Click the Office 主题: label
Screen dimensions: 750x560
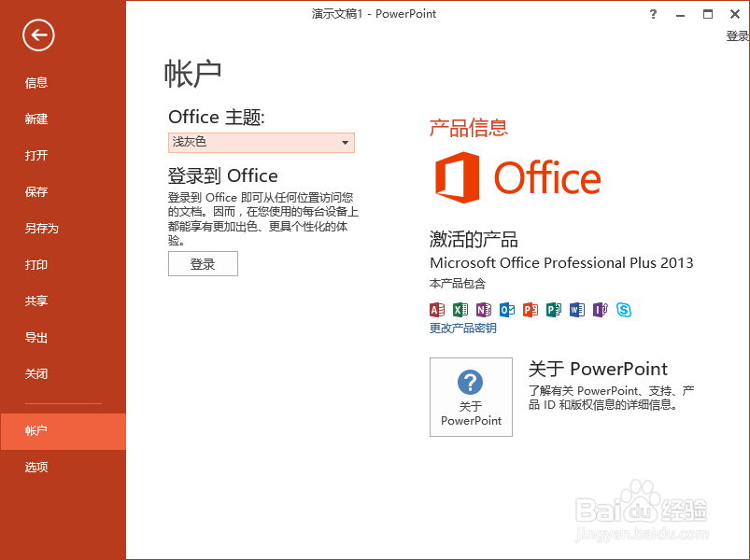(x=217, y=117)
